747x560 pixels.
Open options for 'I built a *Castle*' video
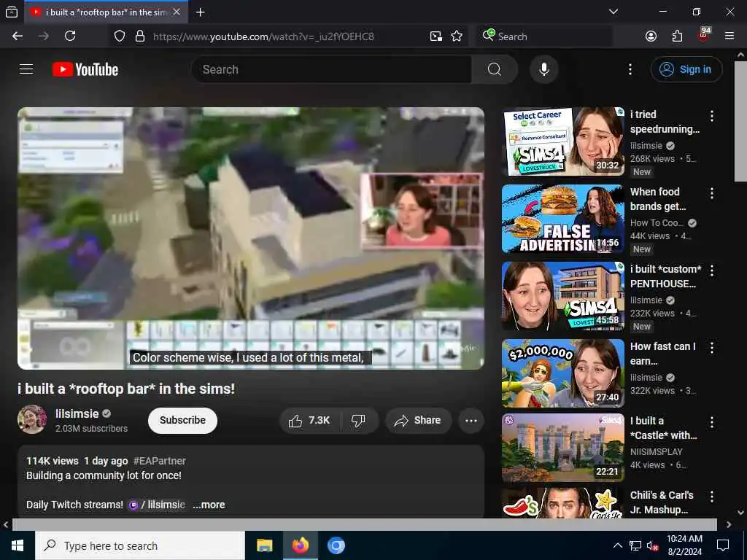point(712,422)
